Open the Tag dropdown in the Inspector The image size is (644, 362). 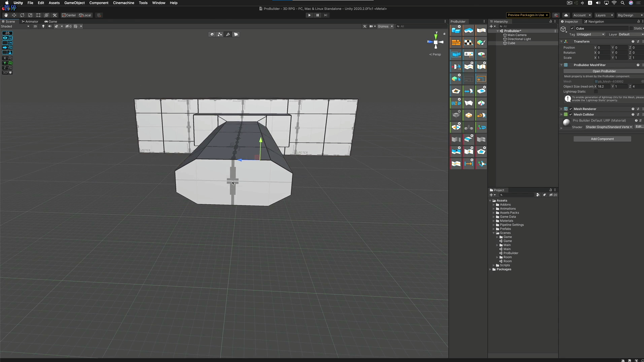[x=590, y=34]
